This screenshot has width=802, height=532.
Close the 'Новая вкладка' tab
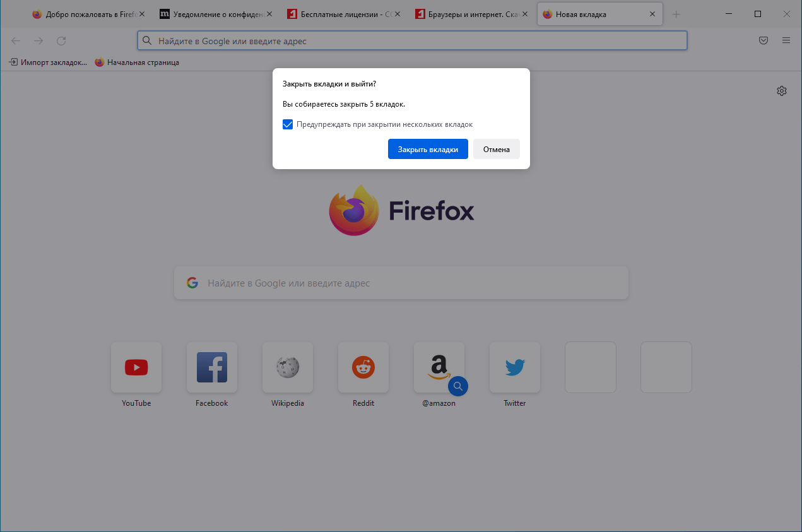(x=652, y=14)
